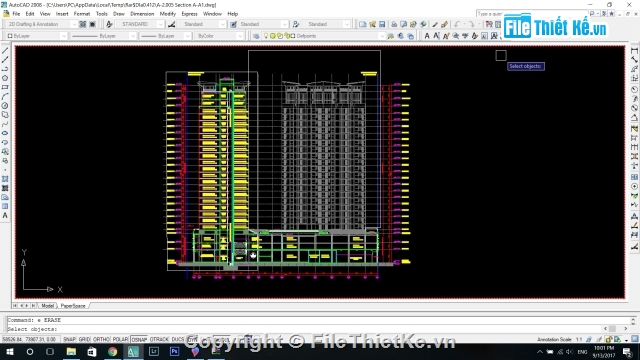Click the Redo arrow icon
The image size is (640, 360).
[x=471, y=24]
